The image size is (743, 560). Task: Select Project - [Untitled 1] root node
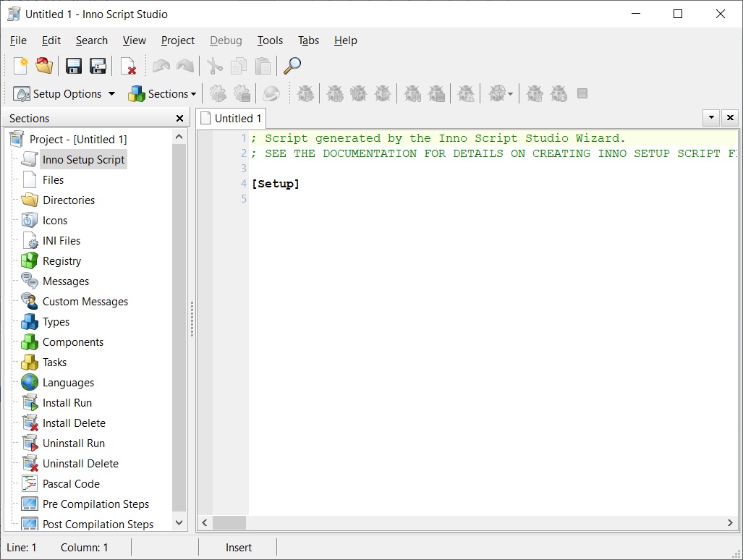click(x=78, y=140)
